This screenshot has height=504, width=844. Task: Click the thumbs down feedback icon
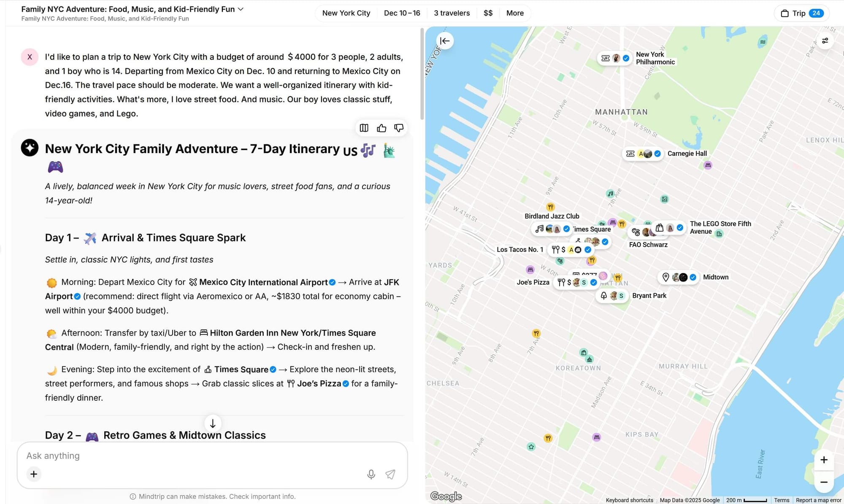pyautogui.click(x=399, y=128)
